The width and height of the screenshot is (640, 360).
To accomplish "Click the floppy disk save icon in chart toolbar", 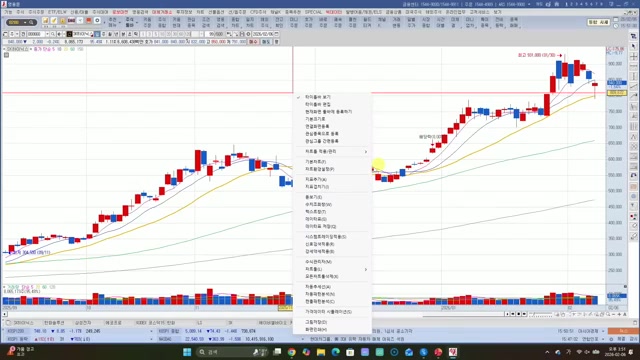I will pyautogui.click(x=242, y=34).
